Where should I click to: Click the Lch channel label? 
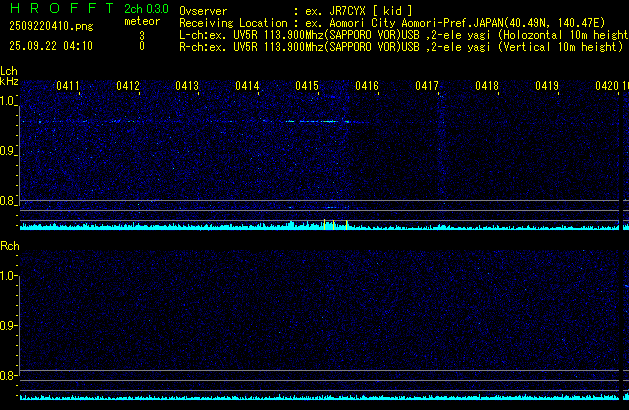[x=9, y=71]
